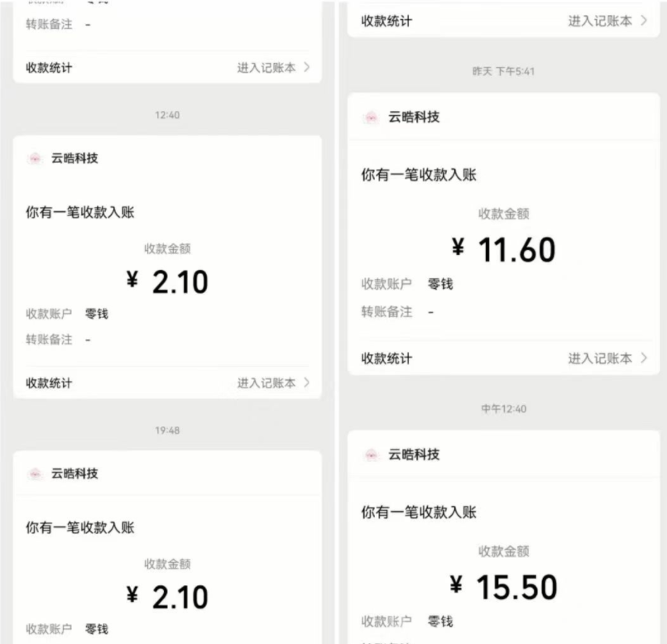Expand the chevron on the 12:40 ¥2.10 card

pos(307,382)
